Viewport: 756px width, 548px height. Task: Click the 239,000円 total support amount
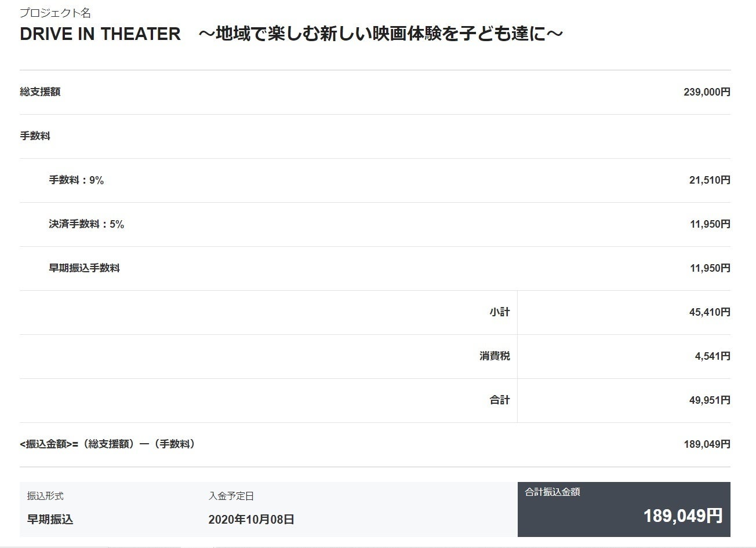(x=707, y=92)
